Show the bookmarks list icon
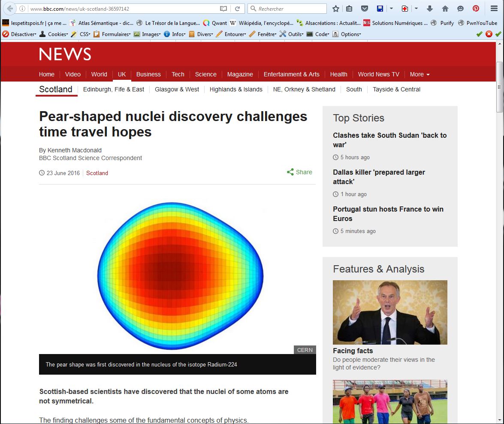 (349, 9)
